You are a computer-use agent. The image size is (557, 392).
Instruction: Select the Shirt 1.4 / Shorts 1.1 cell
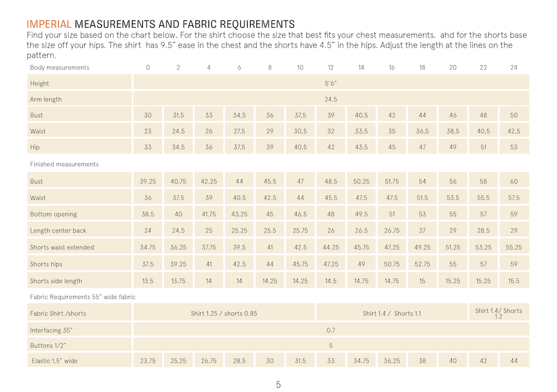(x=392, y=313)
